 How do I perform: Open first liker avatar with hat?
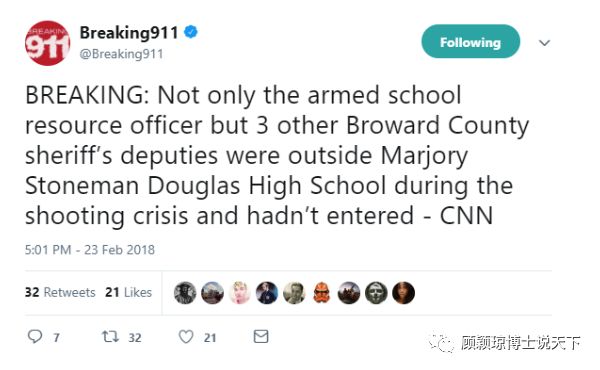(185, 293)
